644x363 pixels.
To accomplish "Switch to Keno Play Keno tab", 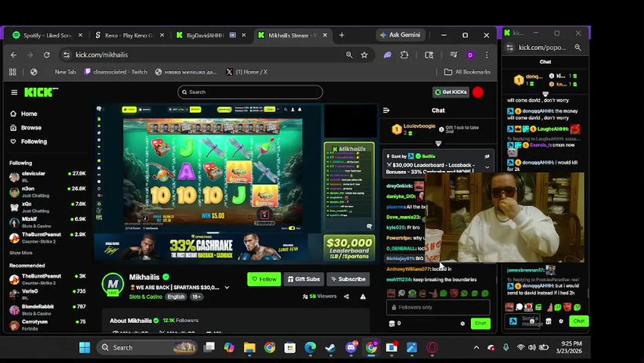I will 128,35.
